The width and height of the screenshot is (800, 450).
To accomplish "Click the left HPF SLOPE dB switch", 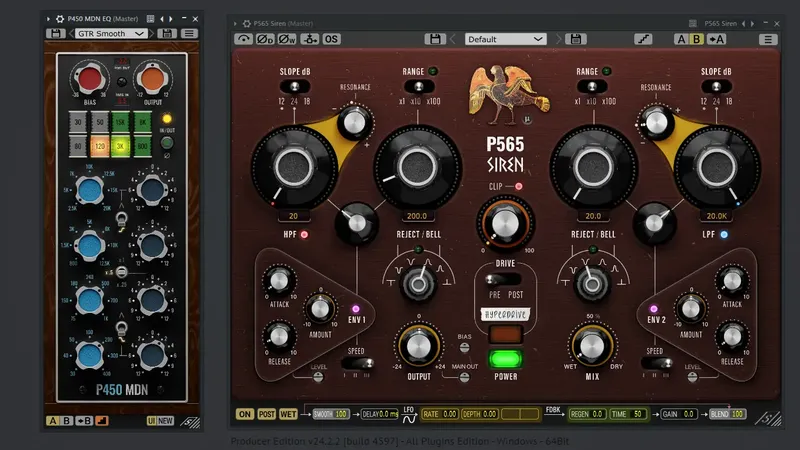I will [x=294, y=87].
